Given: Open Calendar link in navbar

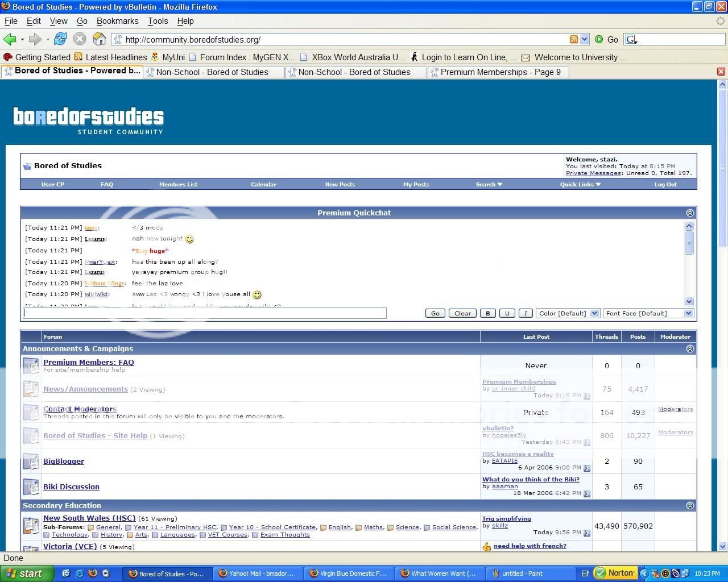Looking at the screenshot, I should tap(263, 184).
